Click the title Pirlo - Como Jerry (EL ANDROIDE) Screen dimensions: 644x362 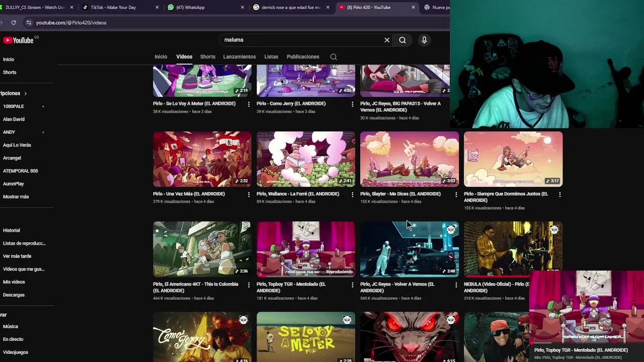291,104
